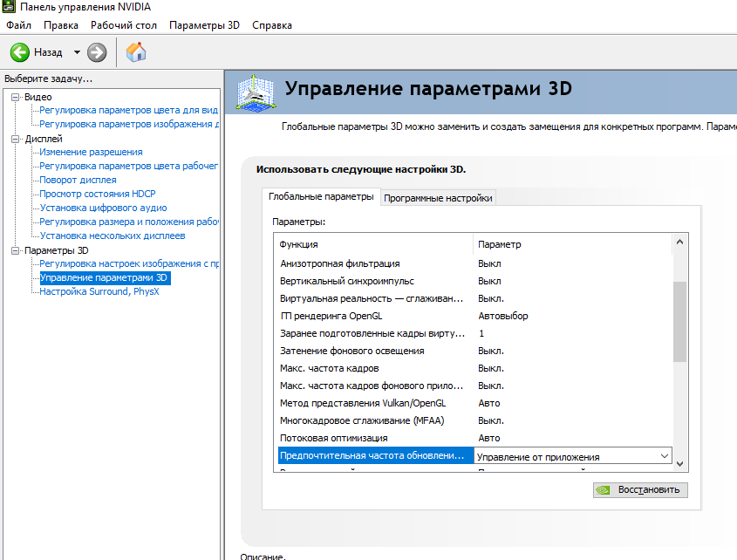Open Настройка Surround, PhysX task
Screen dimensions: 737x560
(99, 291)
